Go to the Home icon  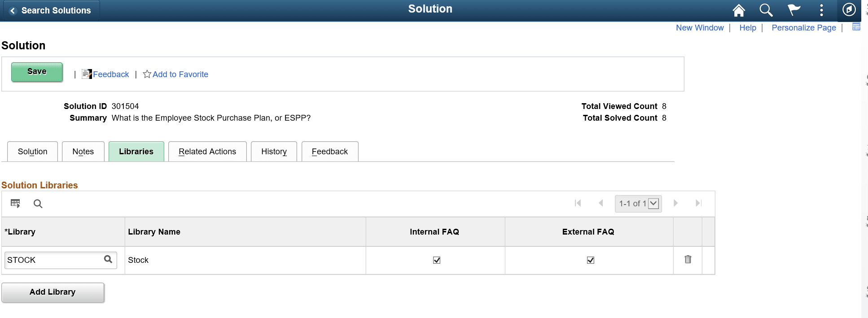pos(739,9)
